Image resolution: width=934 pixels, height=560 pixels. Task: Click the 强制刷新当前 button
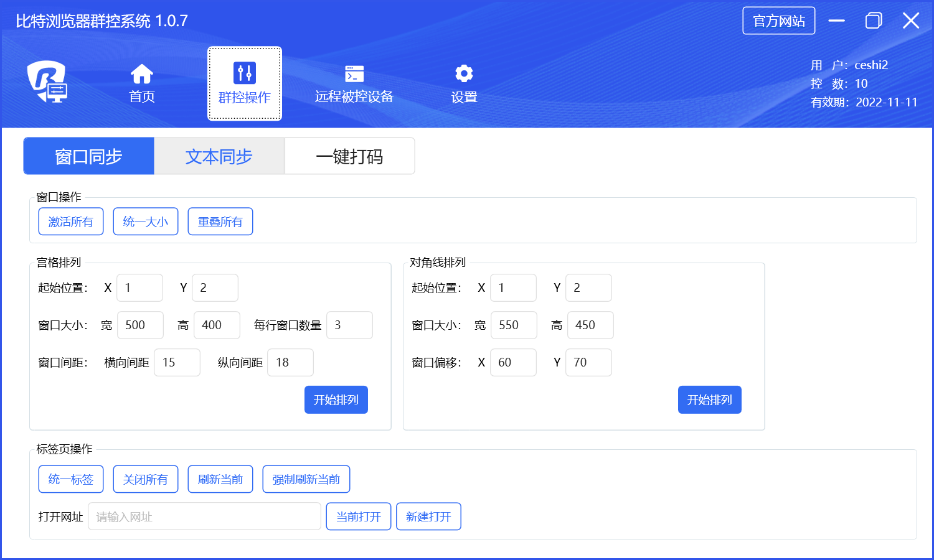click(306, 479)
